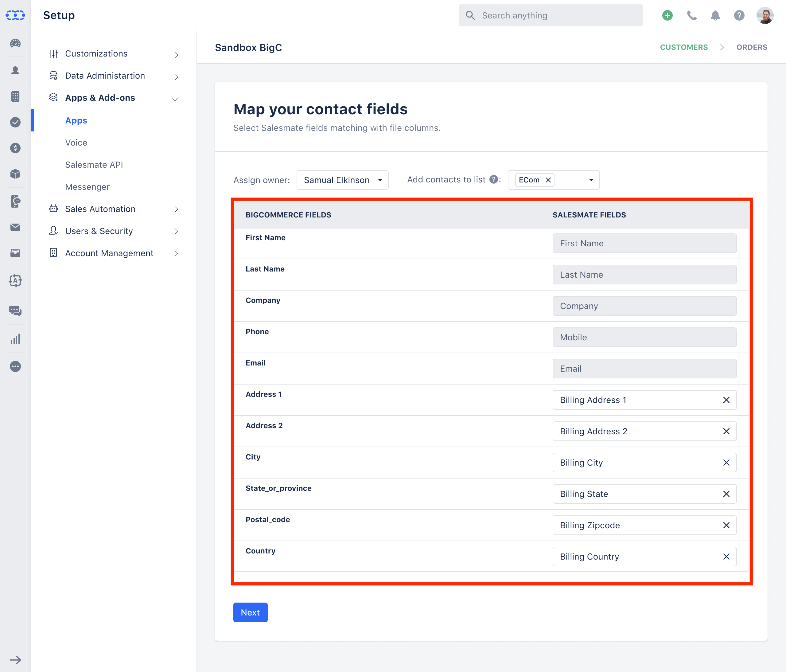The image size is (786, 672).
Task: Go to the CUSTOMERS step
Action: point(683,47)
